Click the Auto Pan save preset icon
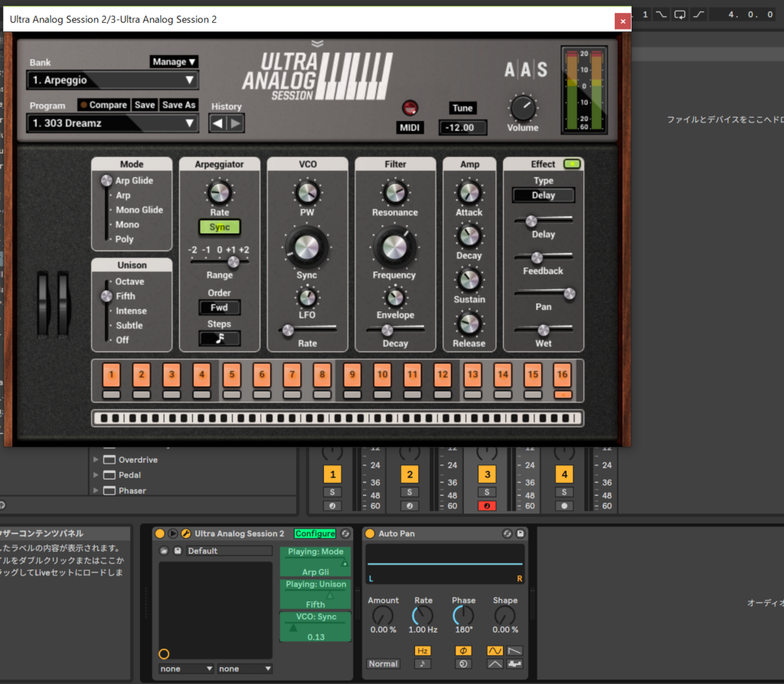This screenshot has width=784, height=684. click(521, 533)
